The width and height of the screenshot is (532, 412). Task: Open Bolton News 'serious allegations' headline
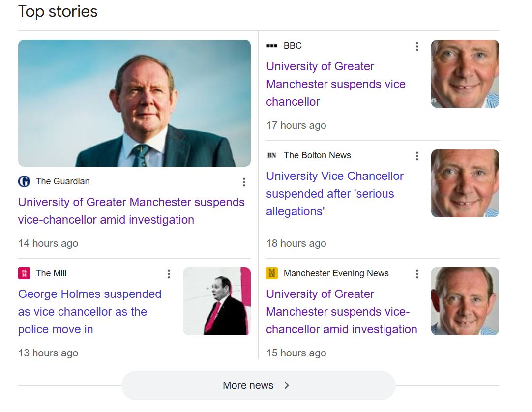(x=334, y=194)
